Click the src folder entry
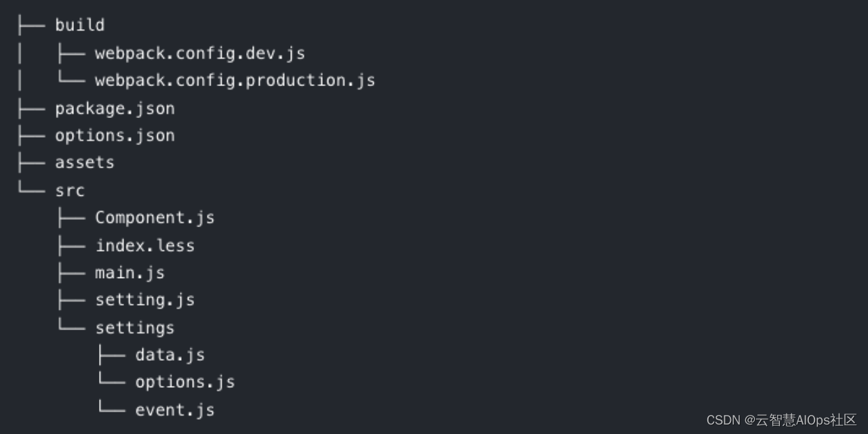 (70, 191)
